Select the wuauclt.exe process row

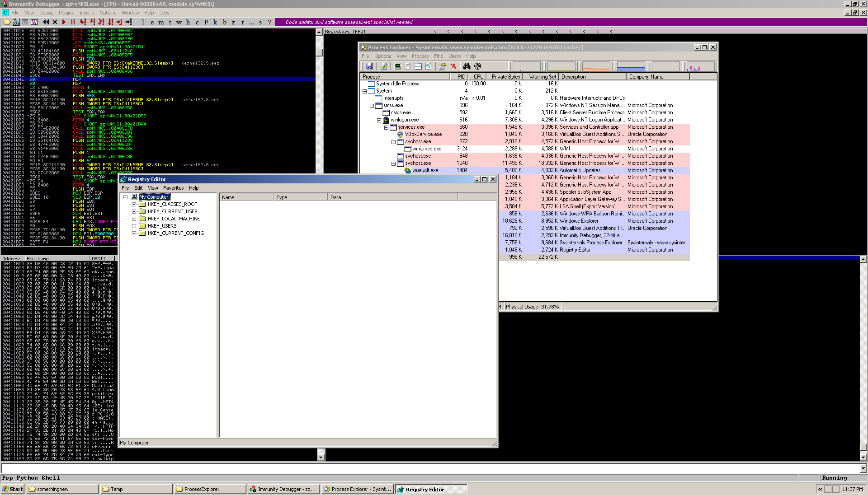click(524, 170)
